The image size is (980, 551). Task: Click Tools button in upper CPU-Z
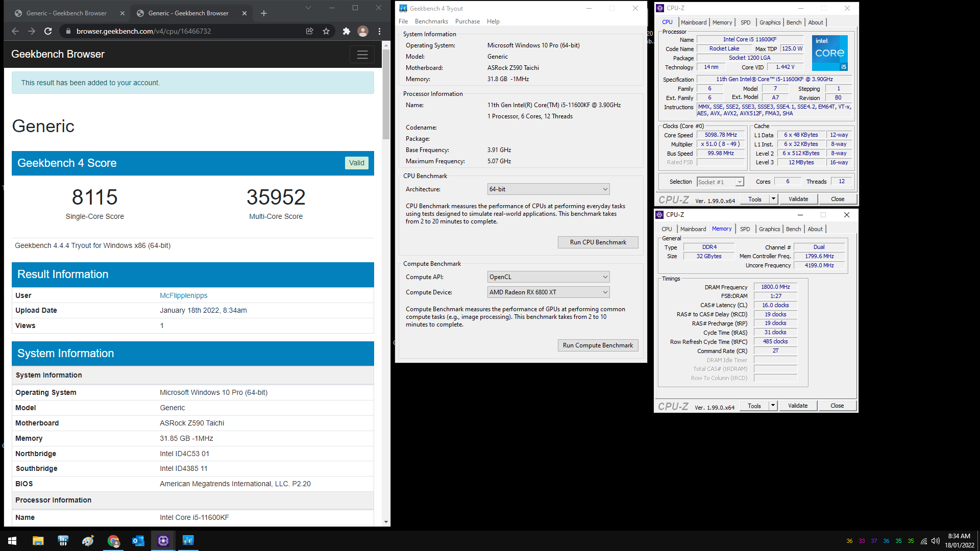(755, 199)
